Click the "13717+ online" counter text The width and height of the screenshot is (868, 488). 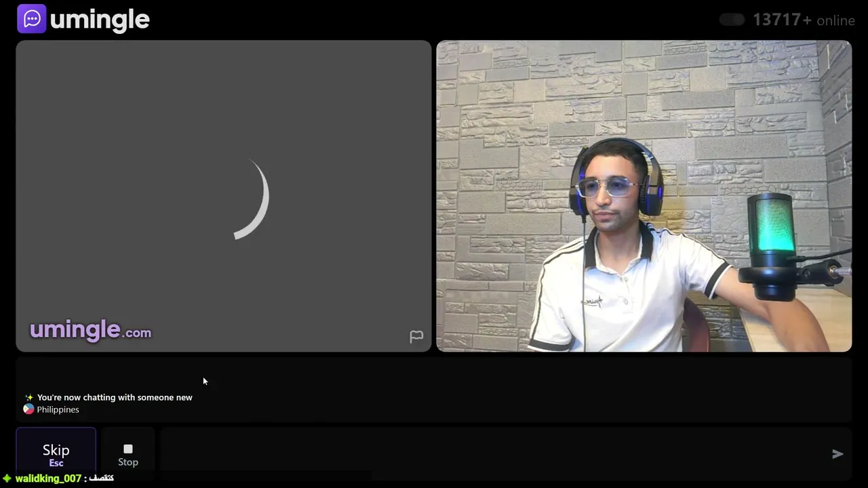(804, 20)
